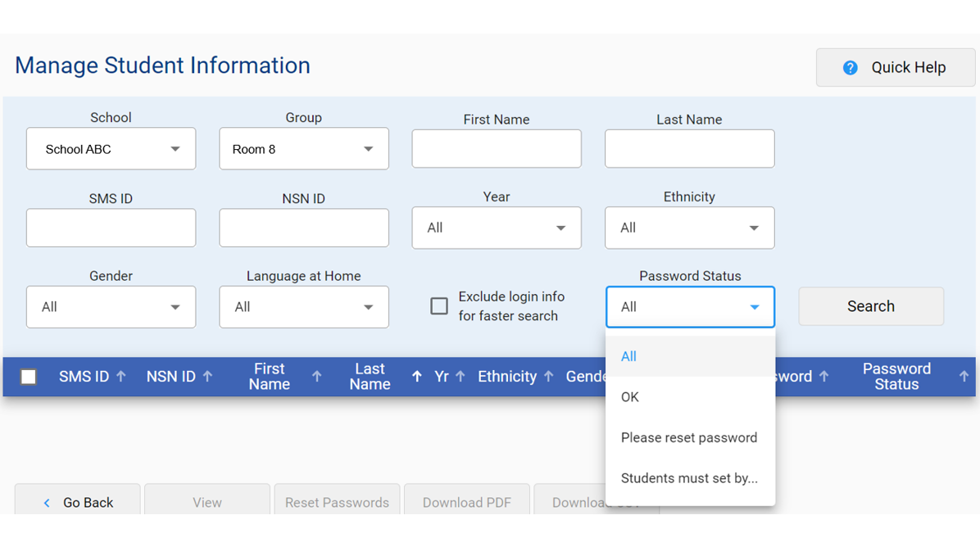Open the School dropdown

coord(111,148)
